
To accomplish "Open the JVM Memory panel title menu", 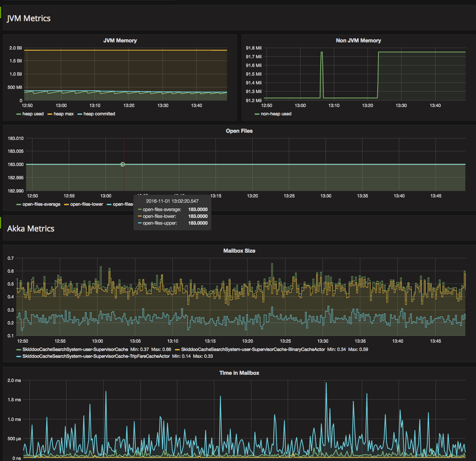I will [120, 40].
